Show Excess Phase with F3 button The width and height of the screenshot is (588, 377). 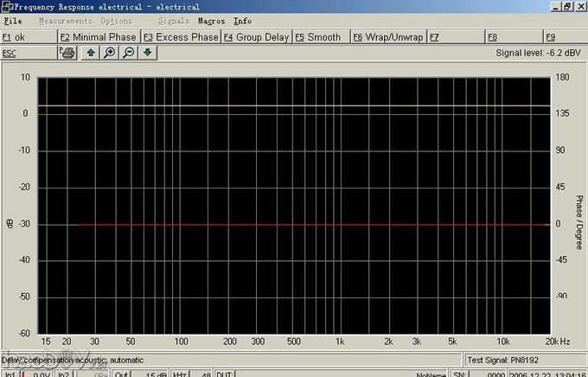181,37
